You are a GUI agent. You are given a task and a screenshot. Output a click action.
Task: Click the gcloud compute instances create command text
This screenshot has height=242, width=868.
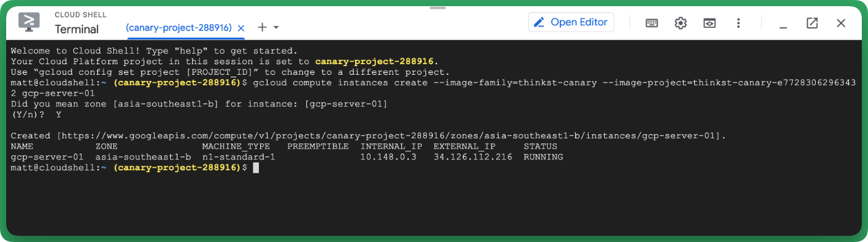coord(433,88)
